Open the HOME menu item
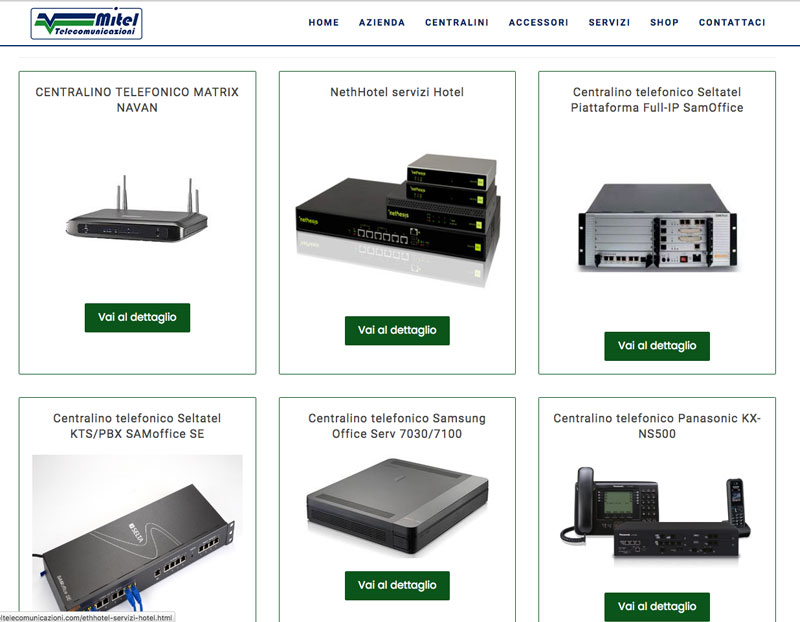The image size is (800, 622). [x=323, y=22]
